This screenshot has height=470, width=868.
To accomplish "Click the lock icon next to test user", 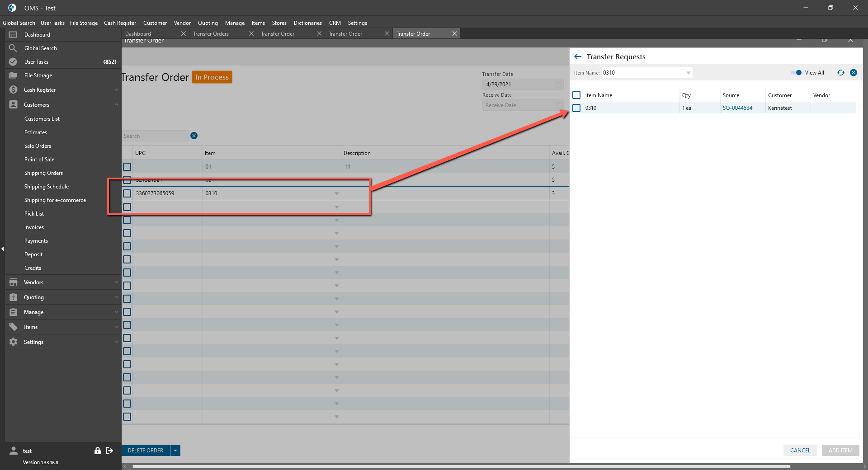I will point(97,451).
